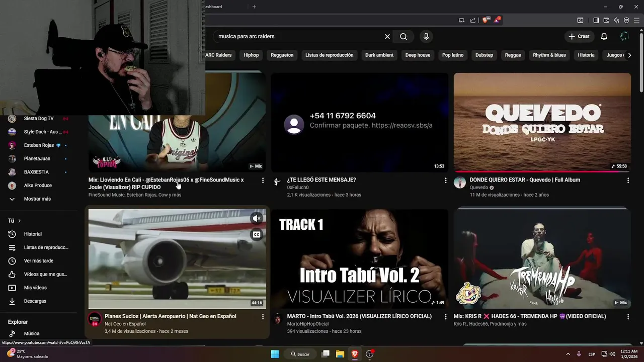Open the taskbar weather widget
The image size is (644, 362).
click(x=28, y=354)
